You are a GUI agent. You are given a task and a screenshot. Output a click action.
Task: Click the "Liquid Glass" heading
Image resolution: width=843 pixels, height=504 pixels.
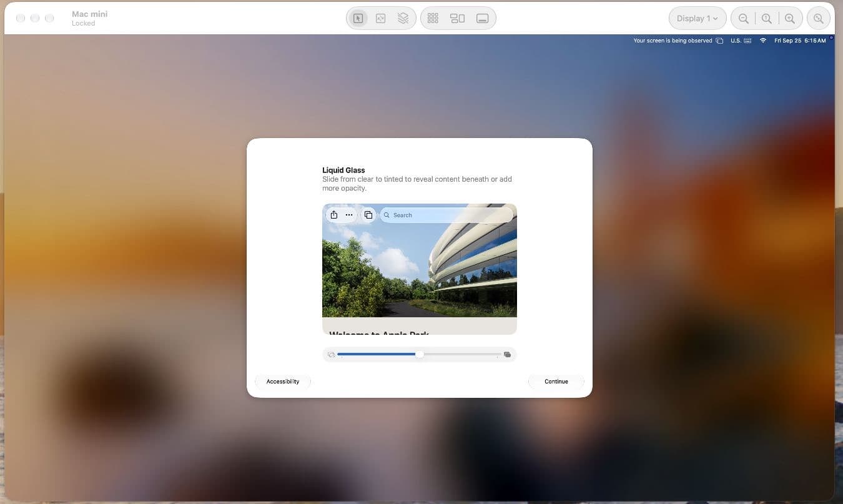pos(343,170)
